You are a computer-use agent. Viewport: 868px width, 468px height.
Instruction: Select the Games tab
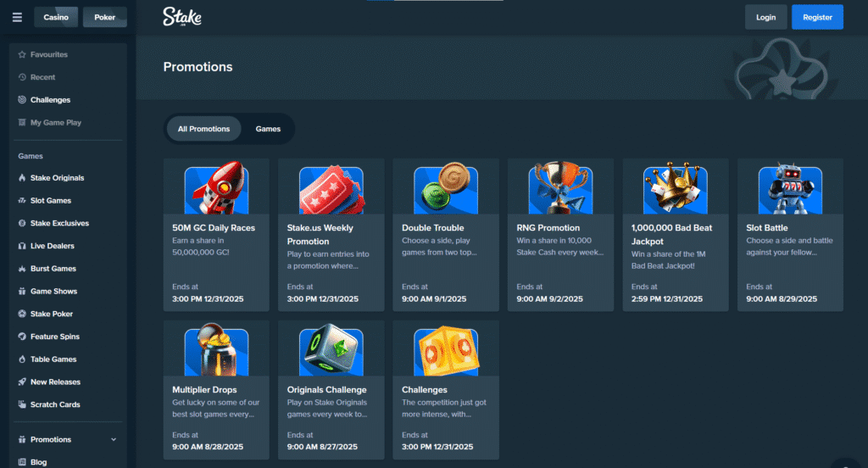click(268, 129)
